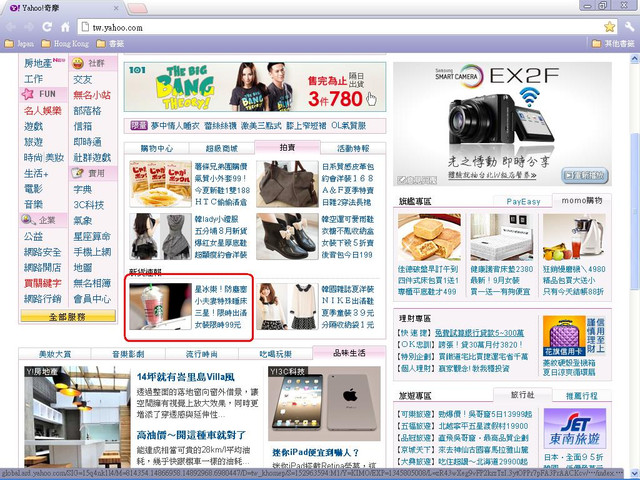Switch to the 活動特報 tab
This screenshot has height=480, width=640.
[353, 149]
